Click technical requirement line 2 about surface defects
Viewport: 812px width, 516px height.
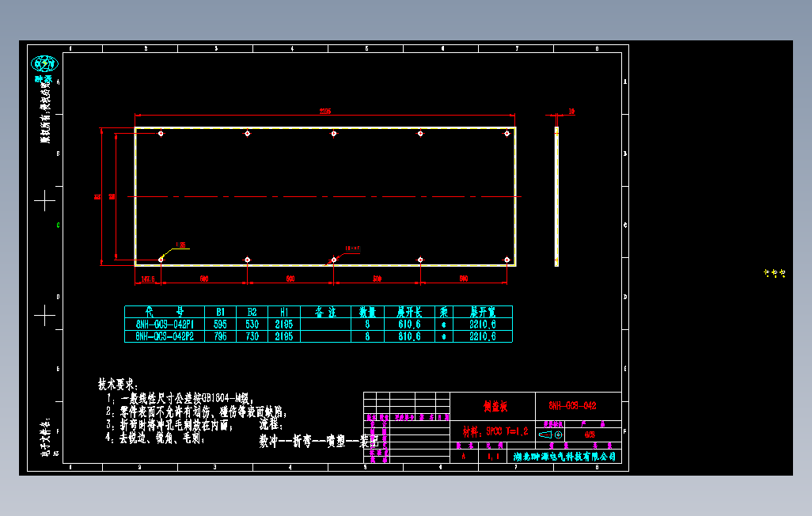(x=196, y=412)
